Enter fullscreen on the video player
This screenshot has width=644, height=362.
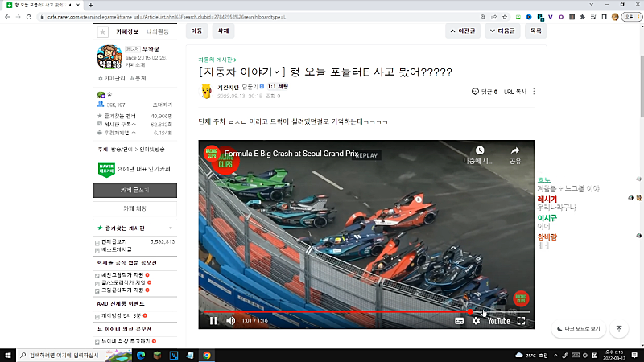(521, 320)
